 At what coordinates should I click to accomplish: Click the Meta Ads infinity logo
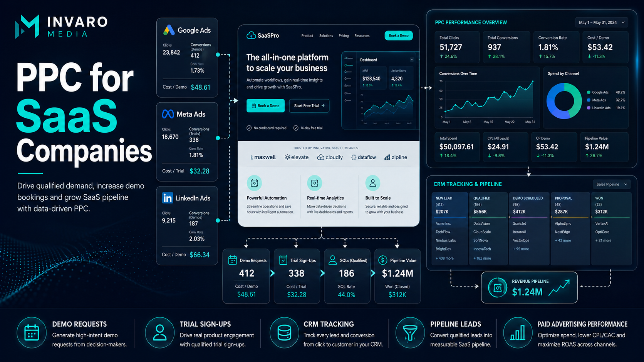coord(168,114)
